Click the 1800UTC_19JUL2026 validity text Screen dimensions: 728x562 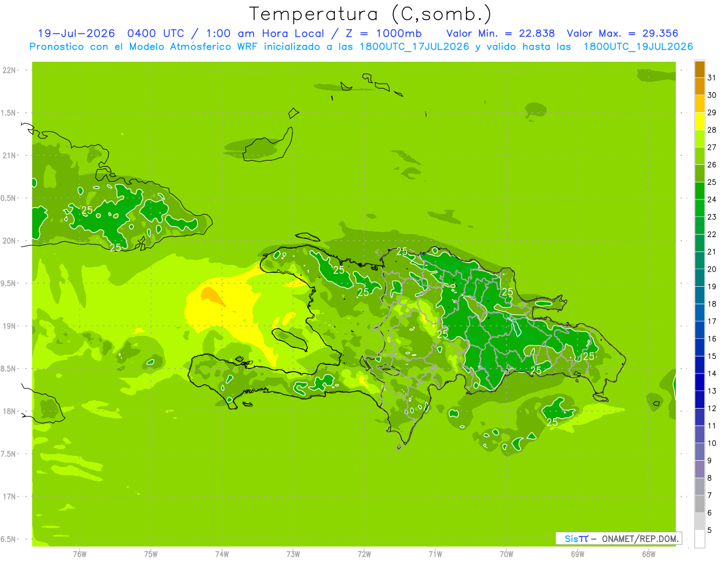(638, 47)
